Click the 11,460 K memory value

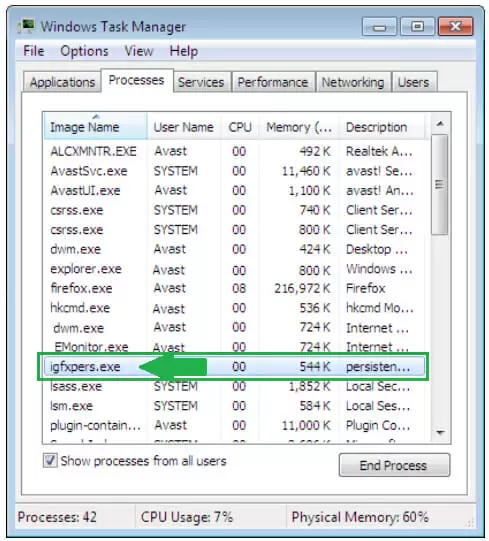tap(306, 171)
